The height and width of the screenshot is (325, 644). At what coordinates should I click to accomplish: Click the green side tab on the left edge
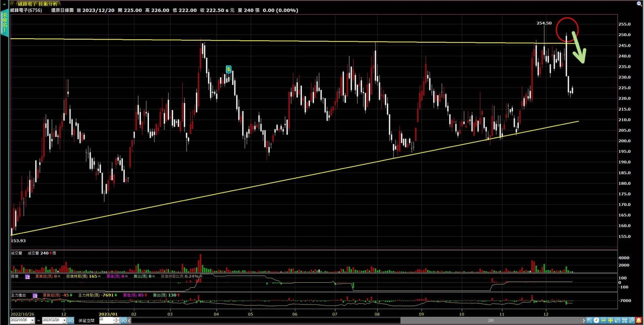click(5, 23)
